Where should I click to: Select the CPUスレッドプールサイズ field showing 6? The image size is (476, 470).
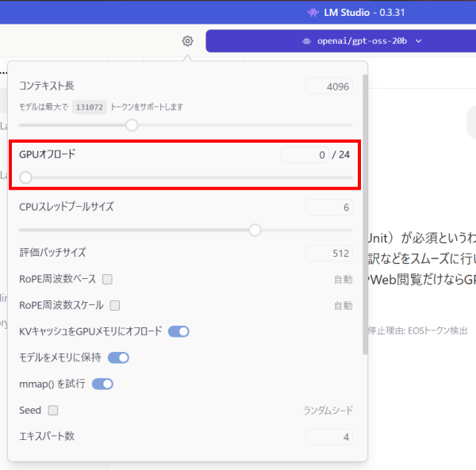click(329, 208)
